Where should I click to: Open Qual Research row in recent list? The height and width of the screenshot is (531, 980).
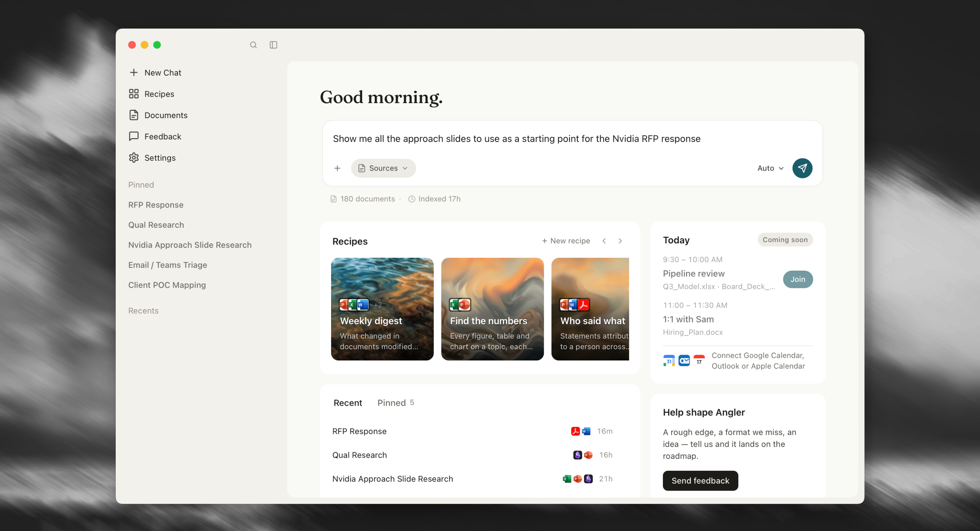click(472, 455)
